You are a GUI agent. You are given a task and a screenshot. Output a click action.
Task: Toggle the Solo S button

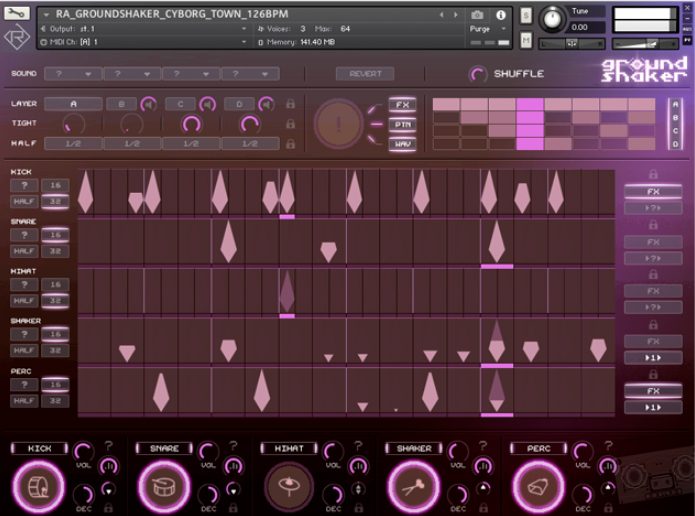pos(526,16)
